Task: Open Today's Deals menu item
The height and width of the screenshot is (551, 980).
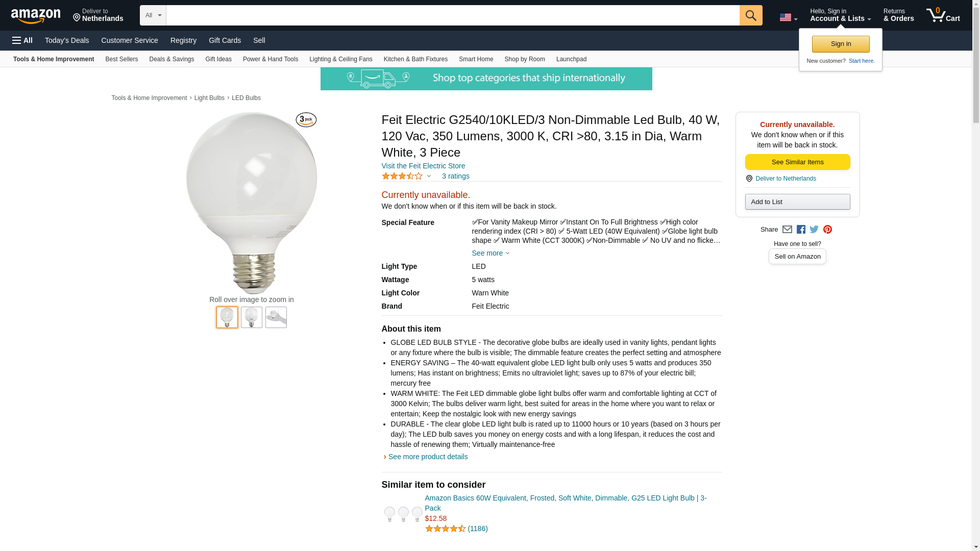Action: (x=67, y=40)
